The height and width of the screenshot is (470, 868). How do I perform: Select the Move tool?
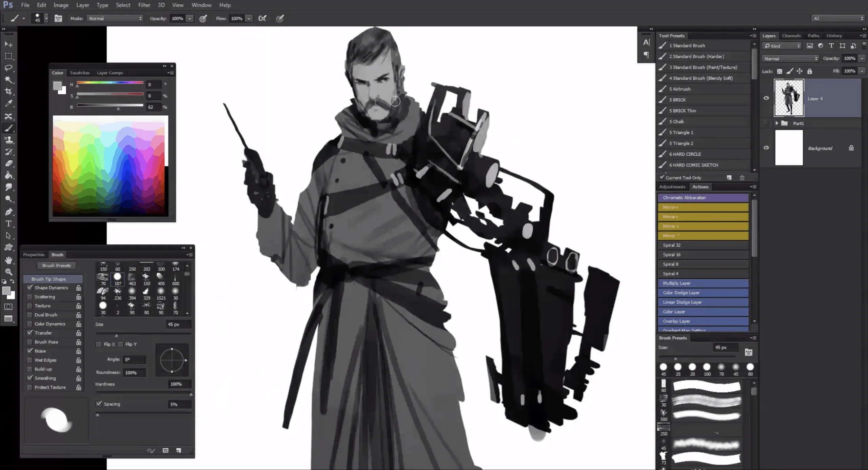pyautogui.click(x=9, y=44)
